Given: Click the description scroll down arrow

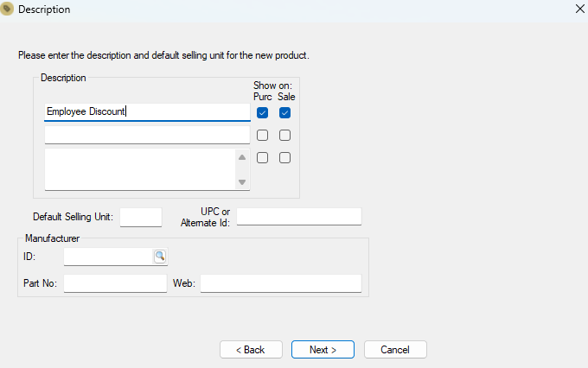Looking at the screenshot, I should click(x=242, y=182).
